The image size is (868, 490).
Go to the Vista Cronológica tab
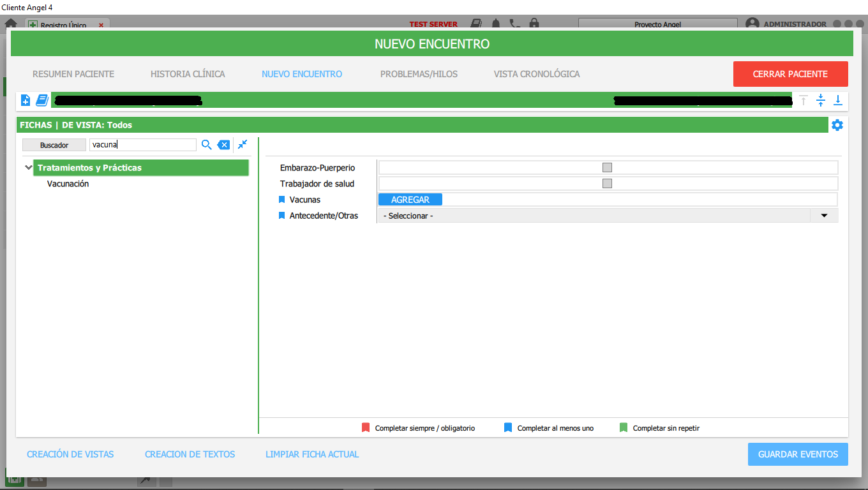point(536,74)
